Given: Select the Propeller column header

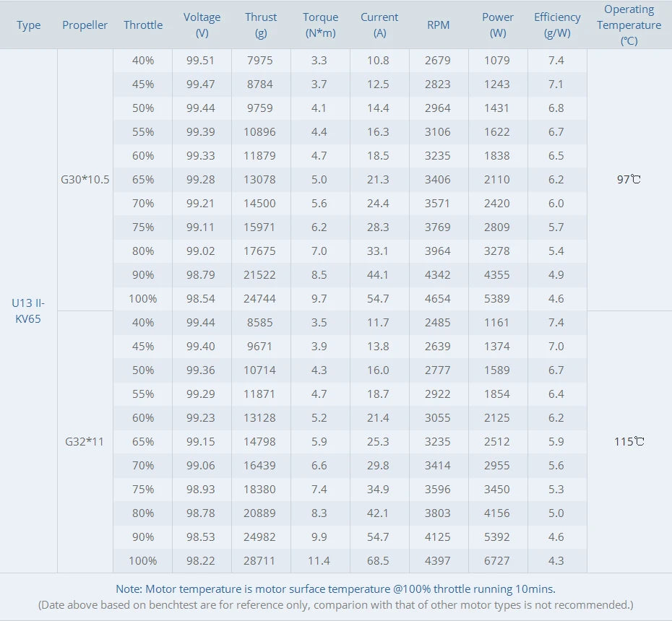Looking at the screenshot, I should 85,25.
